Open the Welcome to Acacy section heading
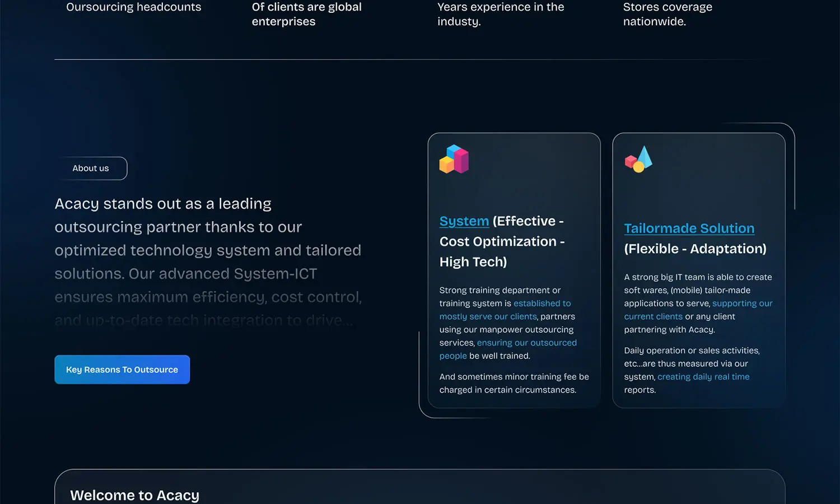This screenshot has height=504, width=840. point(134,495)
